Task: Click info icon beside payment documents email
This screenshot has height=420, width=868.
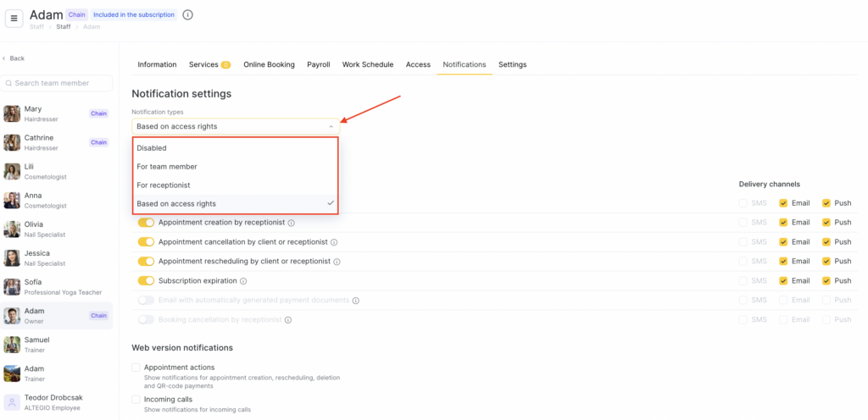Action: coord(356,301)
